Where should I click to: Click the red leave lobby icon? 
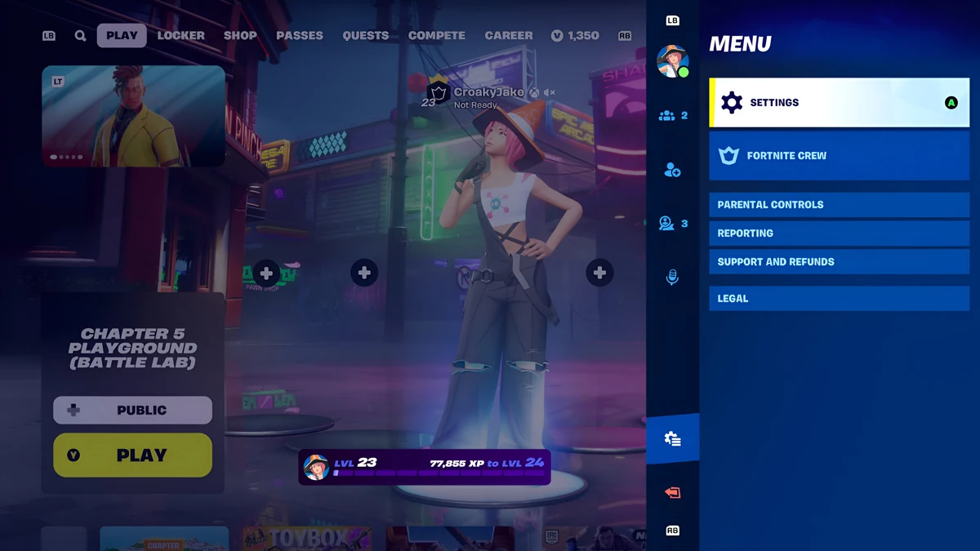671,492
